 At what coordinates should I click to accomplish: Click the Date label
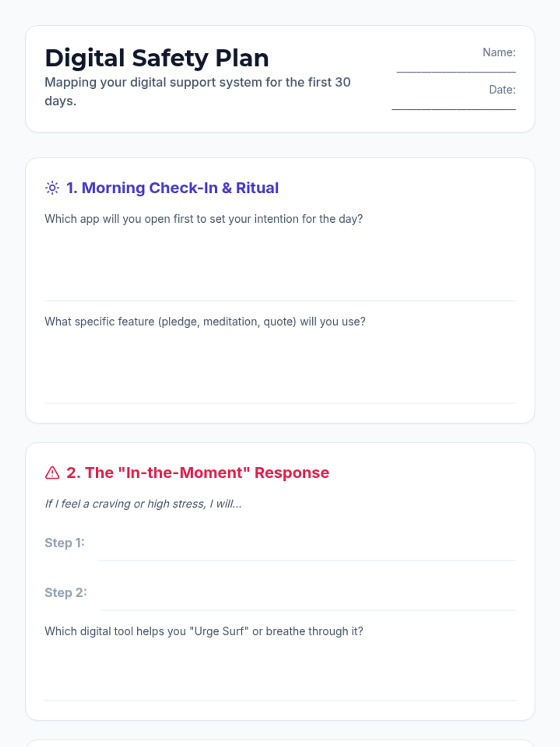(x=502, y=90)
